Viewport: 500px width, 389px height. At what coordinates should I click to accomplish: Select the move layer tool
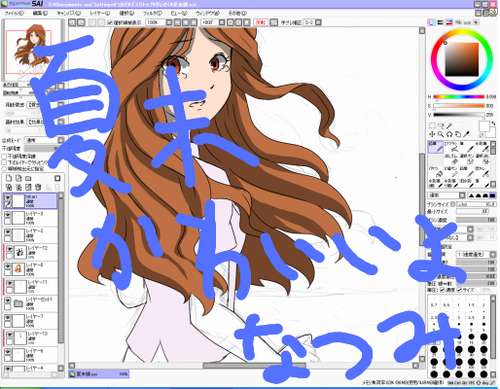click(x=432, y=134)
